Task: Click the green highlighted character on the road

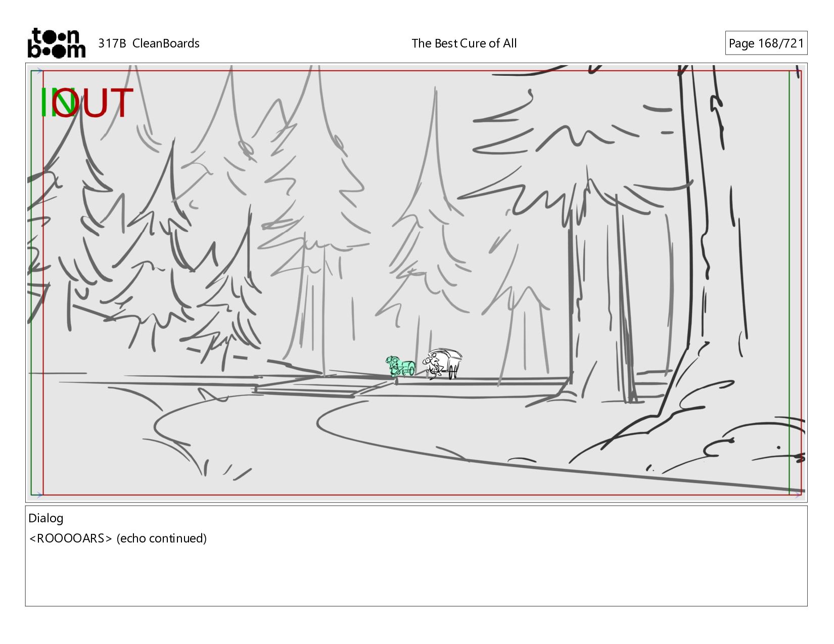Action: [x=400, y=366]
